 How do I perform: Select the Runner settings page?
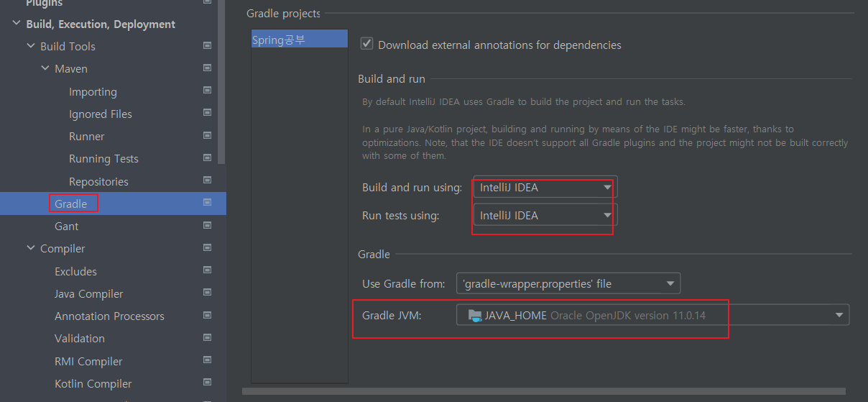click(x=86, y=136)
